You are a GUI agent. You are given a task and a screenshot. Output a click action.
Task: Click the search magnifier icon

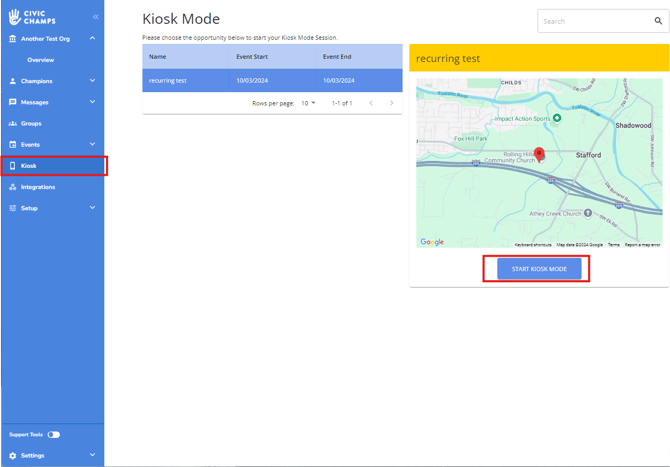pyautogui.click(x=660, y=21)
